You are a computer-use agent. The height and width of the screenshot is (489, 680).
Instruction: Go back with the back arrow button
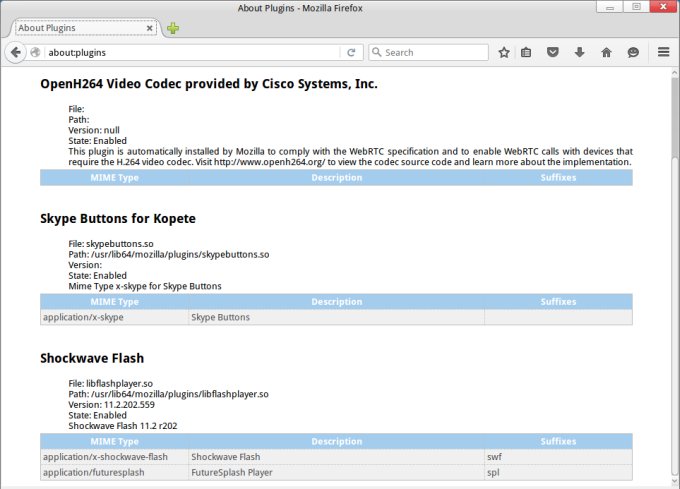click(16, 52)
